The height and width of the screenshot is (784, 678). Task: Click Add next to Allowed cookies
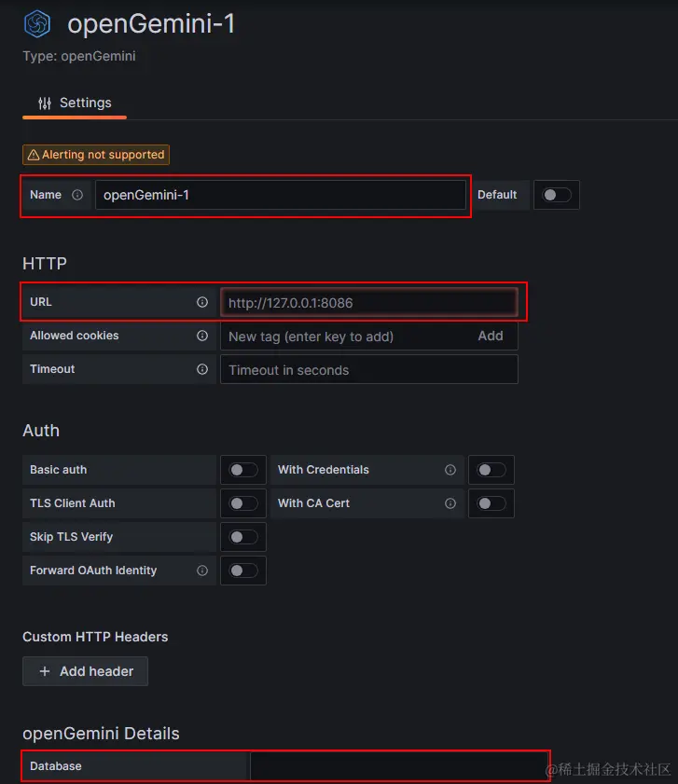[x=491, y=336]
